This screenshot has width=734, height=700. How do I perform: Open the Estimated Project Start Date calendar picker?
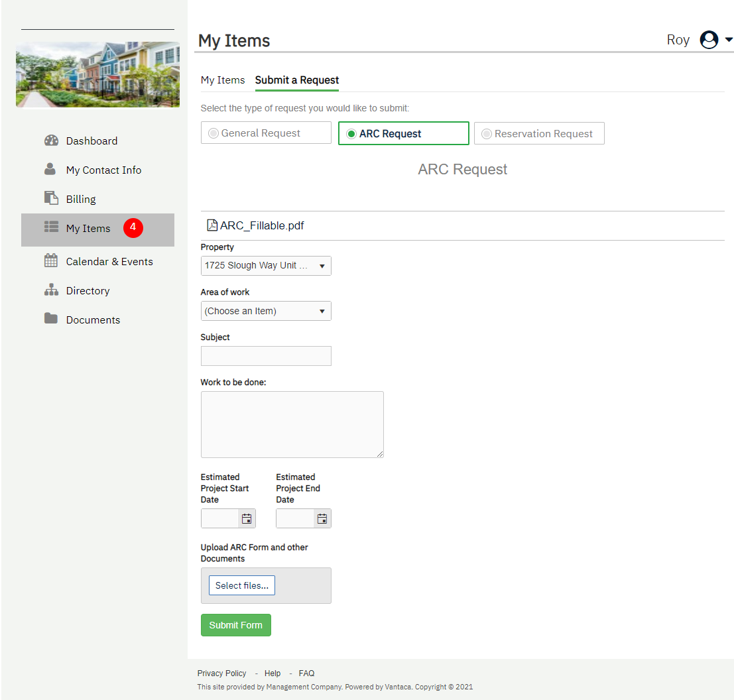(247, 519)
